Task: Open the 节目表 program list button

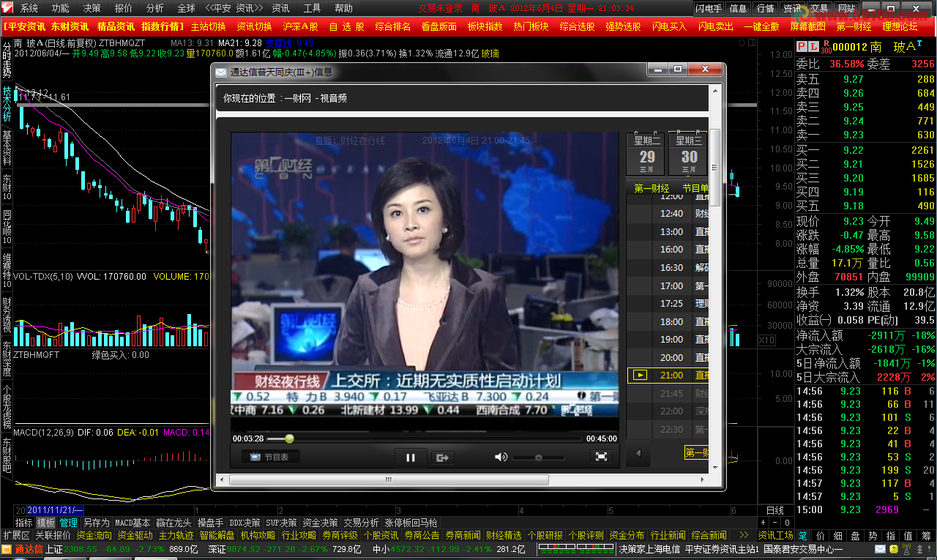Action: pos(269,457)
